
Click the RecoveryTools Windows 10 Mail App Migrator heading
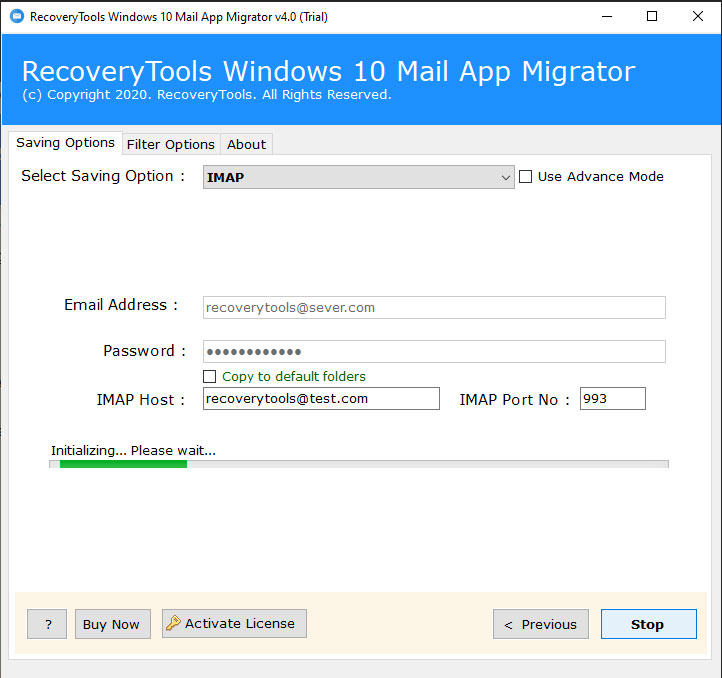[x=328, y=71]
